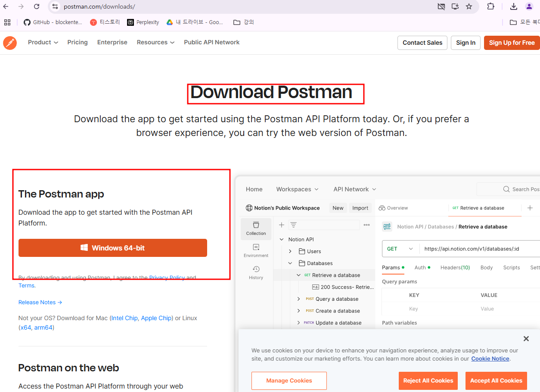This screenshot has height=392, width=540.
Task: Click Home in app preview
Action: click(254, 189)
